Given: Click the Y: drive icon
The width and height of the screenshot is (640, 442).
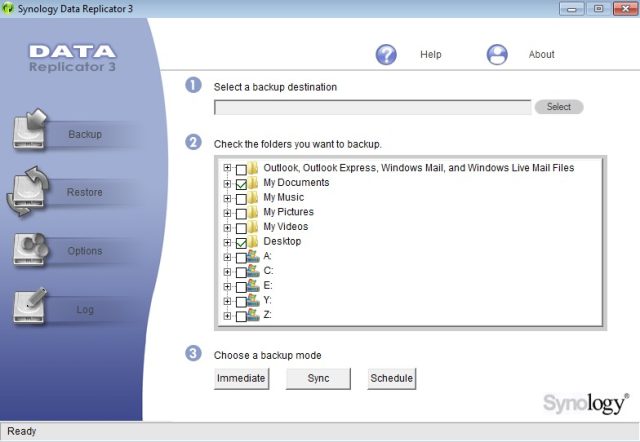Looking at the screenshot, I should 253,300.
